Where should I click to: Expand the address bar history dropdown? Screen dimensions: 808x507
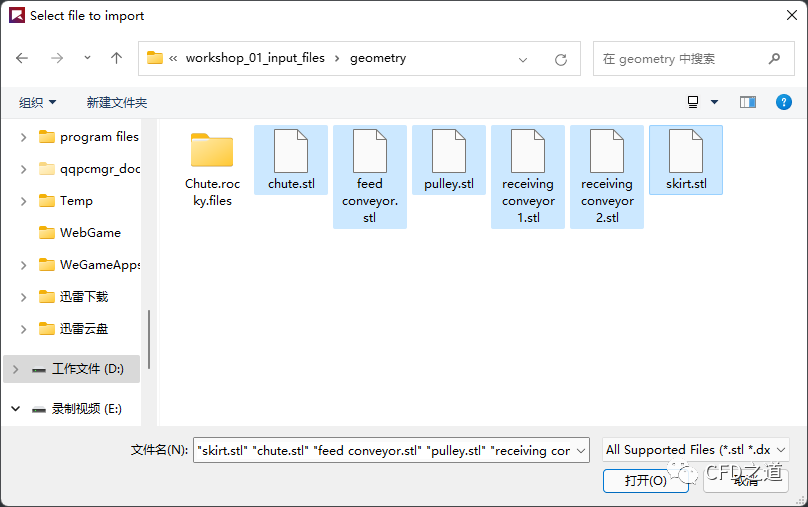[523, 60]
